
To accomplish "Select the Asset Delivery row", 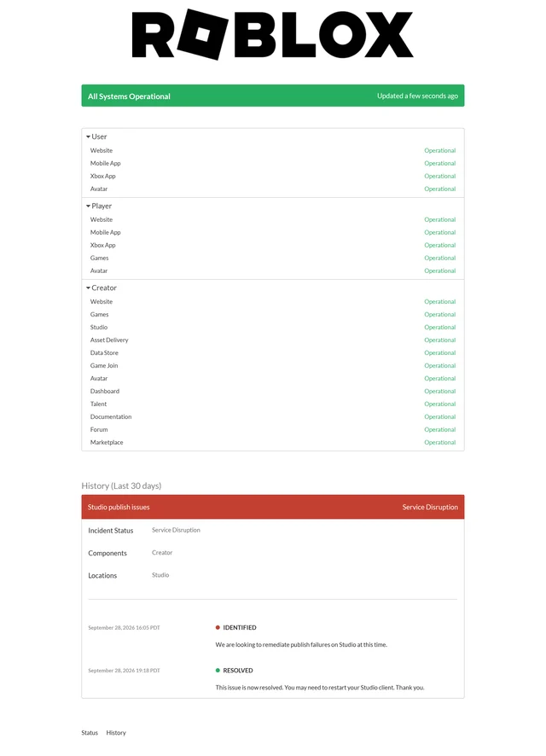I will click(x=273, y=340).
